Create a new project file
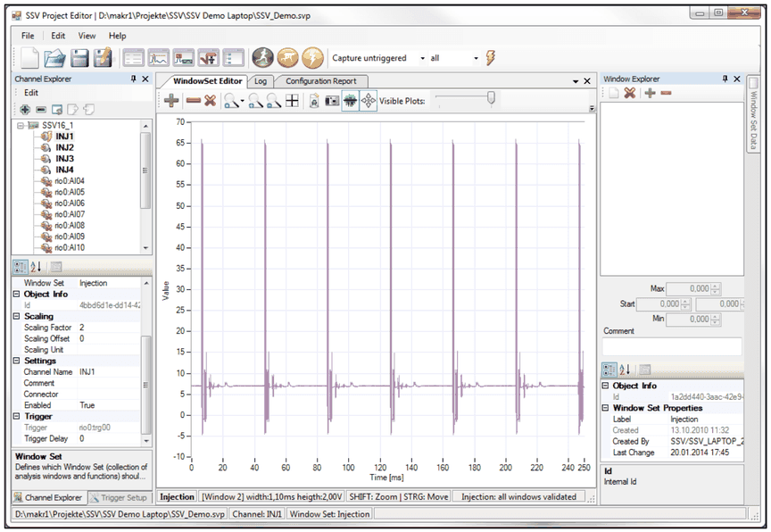 (x=29, y=58)
